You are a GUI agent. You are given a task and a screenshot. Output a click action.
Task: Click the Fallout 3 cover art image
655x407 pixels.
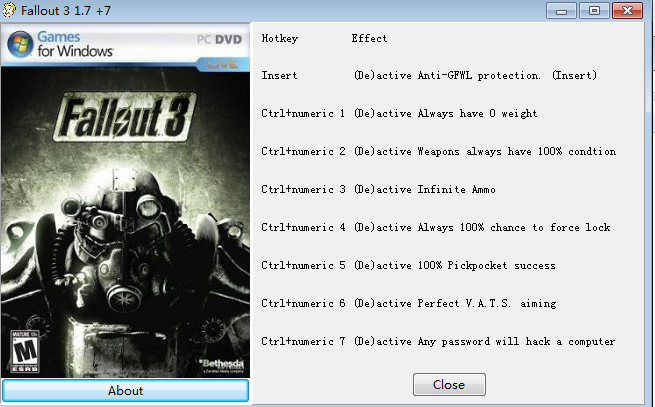coord(125,201)
